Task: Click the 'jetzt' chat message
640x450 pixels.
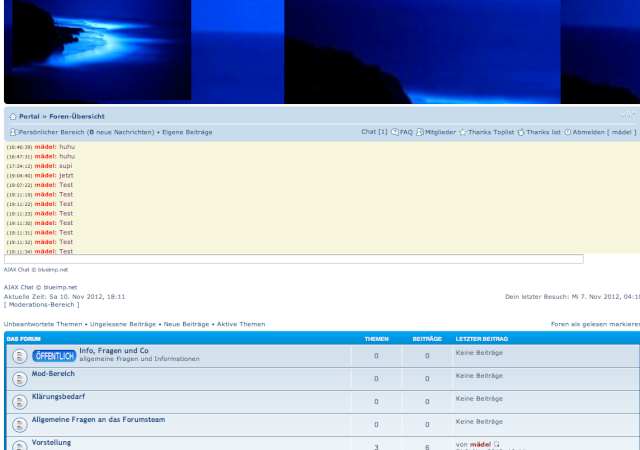Action: coord(66,175)
